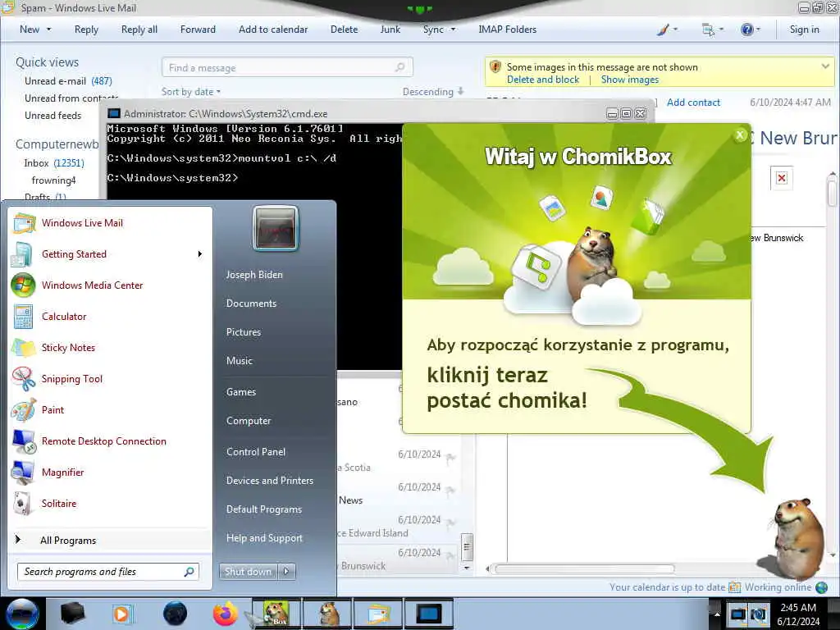Click the black box icon on taskbar
Screen dimensions: 840x630
coord(72,614)
